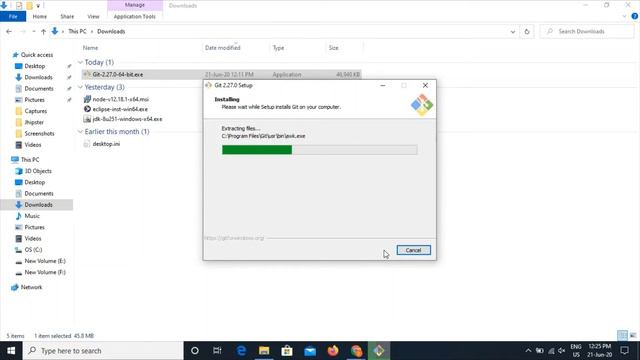Launch Firefox from the taskbar
Viewport: 640px width, 360px height.
[x=333, y=351]
